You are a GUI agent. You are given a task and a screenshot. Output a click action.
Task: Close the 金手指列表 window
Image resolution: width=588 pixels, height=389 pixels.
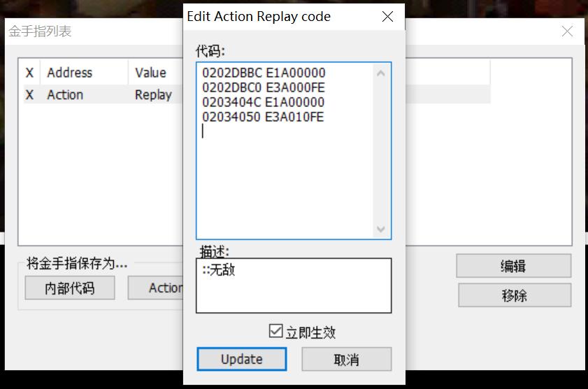pos(567,31)
